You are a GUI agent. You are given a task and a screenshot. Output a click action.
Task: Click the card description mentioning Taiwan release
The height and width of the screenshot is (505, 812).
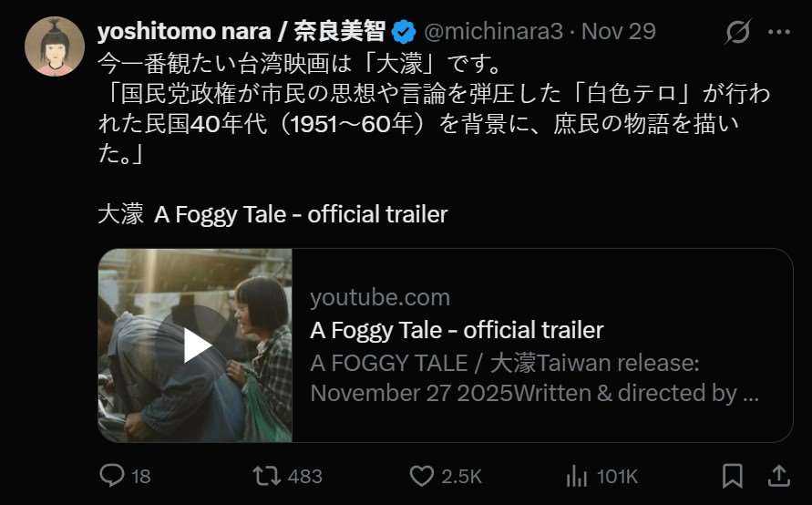click(x=534, y=378)
